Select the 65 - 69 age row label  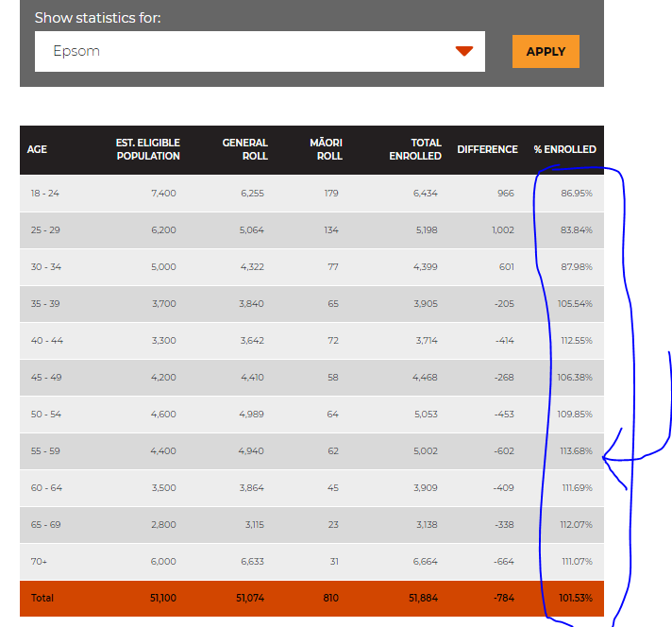click(x=46, y=525)
